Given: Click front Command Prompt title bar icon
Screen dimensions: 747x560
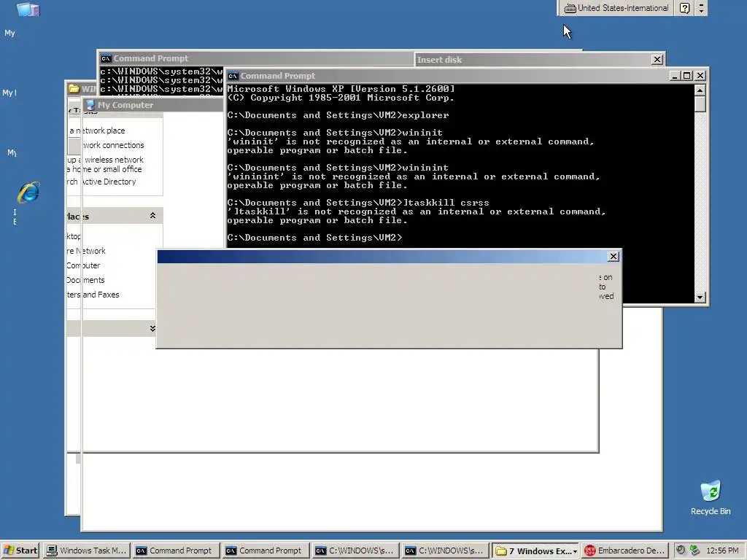Looking at the screenshot, I should (233, 76).
